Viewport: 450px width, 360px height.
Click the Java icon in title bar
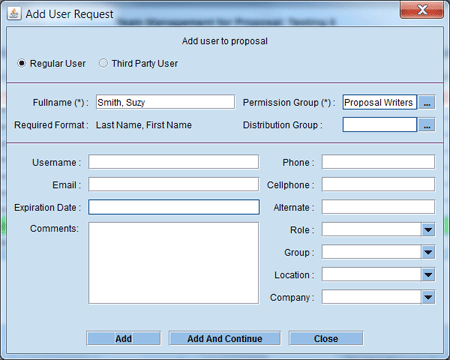pyautogui.click(x=14, y=13)
